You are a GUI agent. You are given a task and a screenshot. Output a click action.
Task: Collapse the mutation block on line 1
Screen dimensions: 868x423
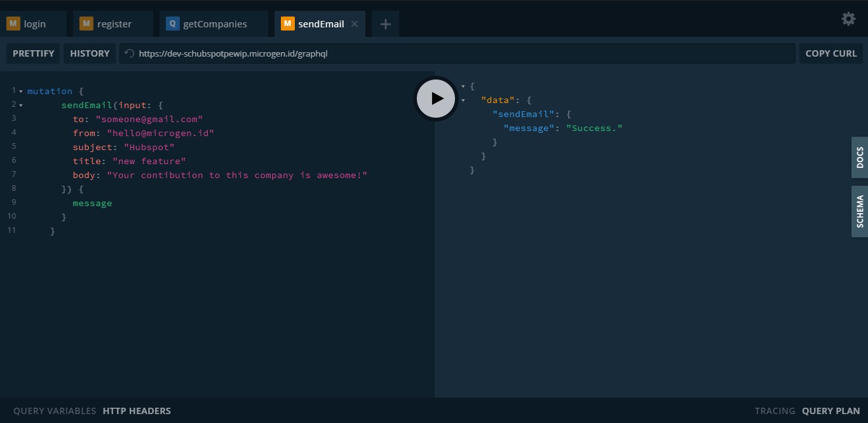click(x=21, y=91)
